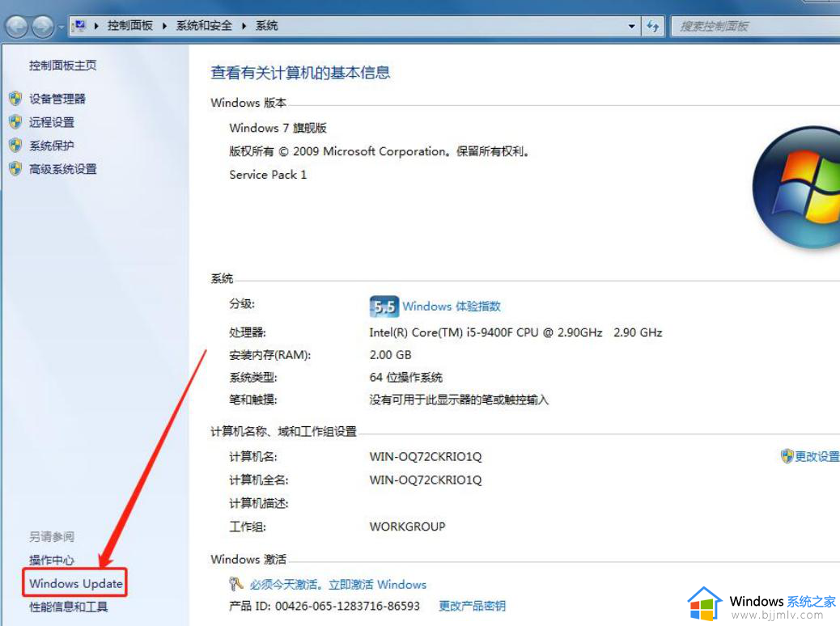Expand arrow after 系统和安全 in breadcrumb
This screenshot has width=840, height=626.
pos(244,26)
